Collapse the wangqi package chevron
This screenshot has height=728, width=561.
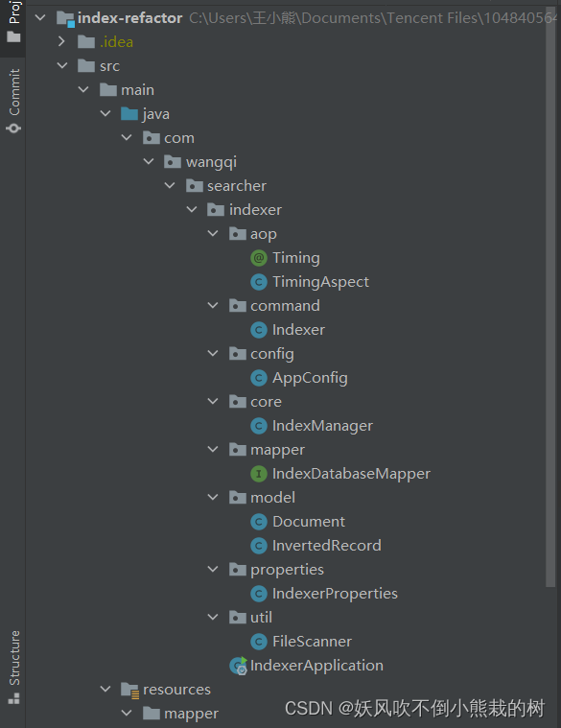click(149, 161)
